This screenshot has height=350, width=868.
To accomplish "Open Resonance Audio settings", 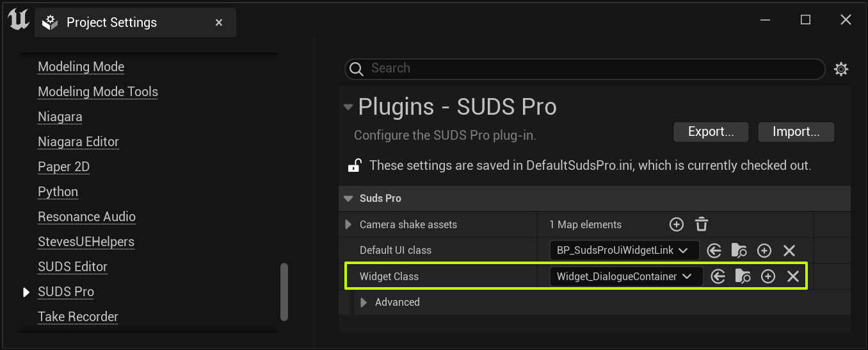I will (x=86, y=217).
